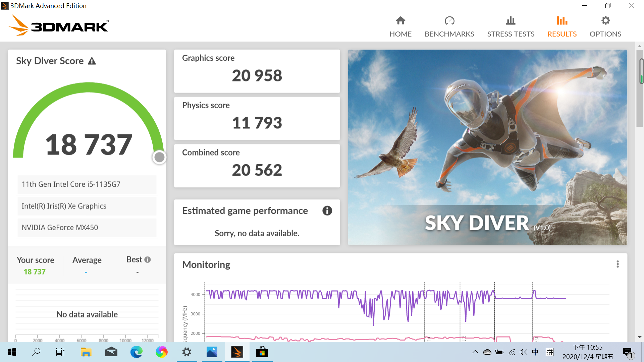
Task: Click the IME pinyin tray icon
Action: pyautogui.click(x=550, y=352)
